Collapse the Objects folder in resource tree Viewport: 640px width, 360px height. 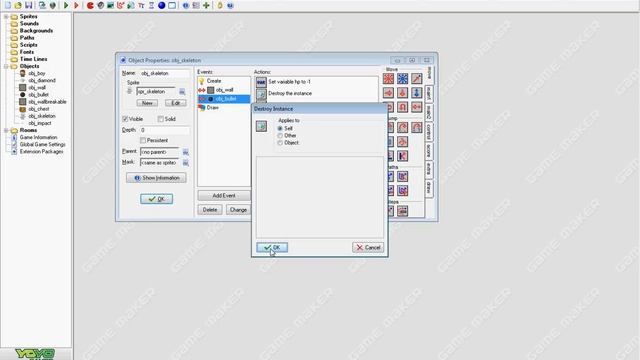point(6,66)
